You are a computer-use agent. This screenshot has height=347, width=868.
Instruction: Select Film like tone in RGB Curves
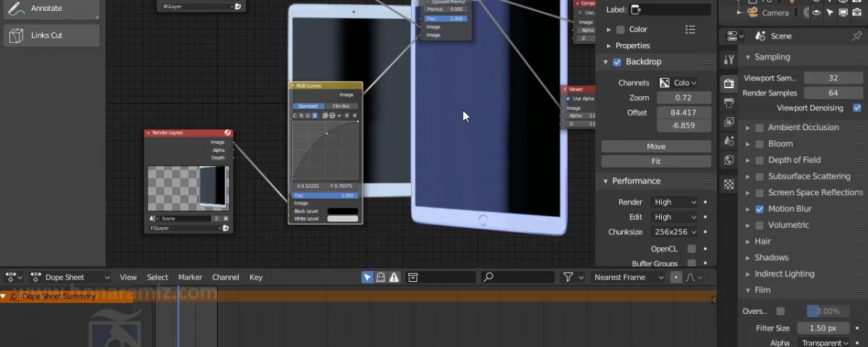coord(341,106)
